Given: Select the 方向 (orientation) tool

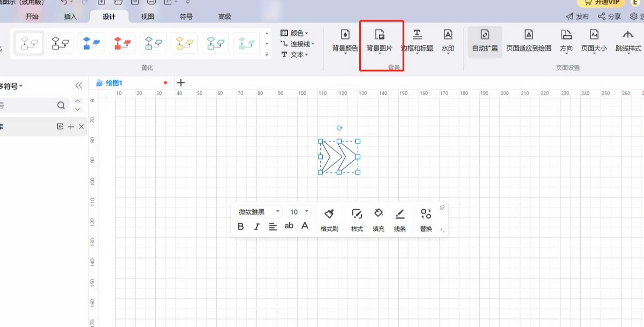Looking at the screenshot, I should 566,41.
